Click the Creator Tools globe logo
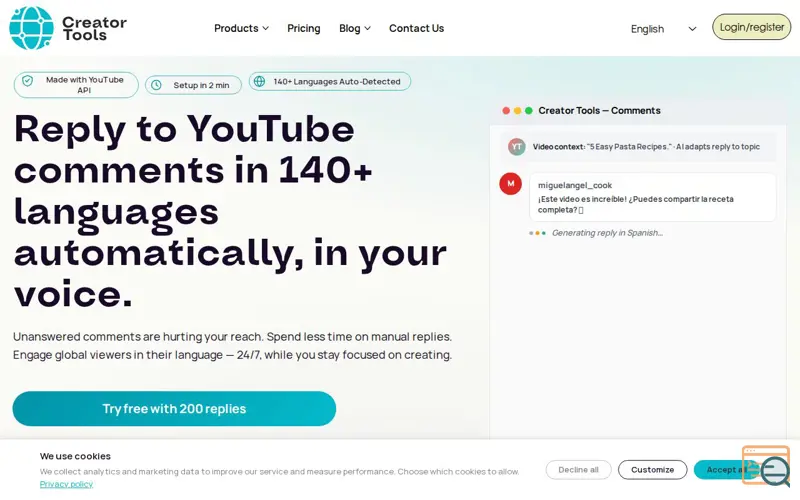 tap(31, 28)
